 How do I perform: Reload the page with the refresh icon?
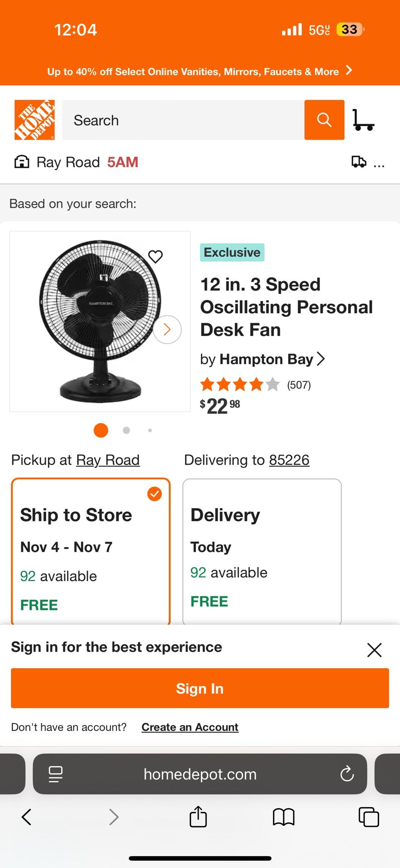[347, 774]
